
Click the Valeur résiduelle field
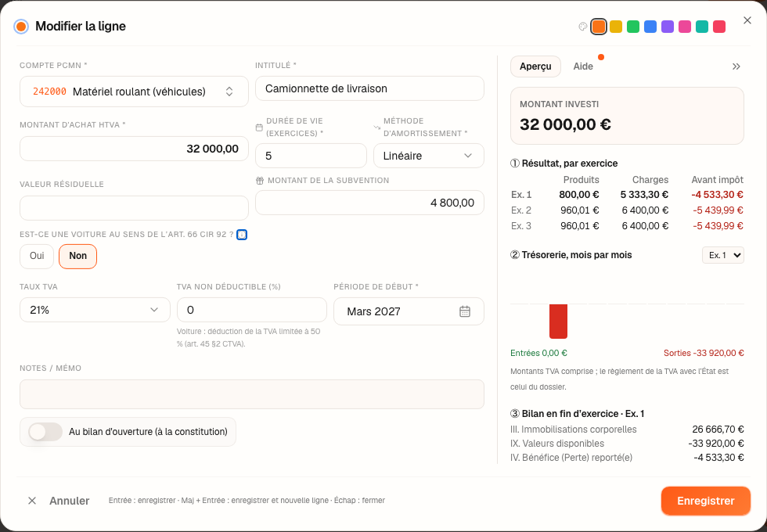pyautogui.click(x=134, y=208)
